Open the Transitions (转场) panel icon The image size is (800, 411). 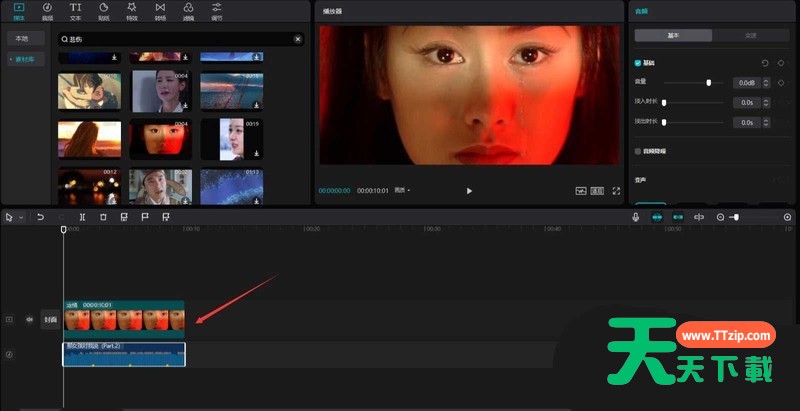click(161, 11)
